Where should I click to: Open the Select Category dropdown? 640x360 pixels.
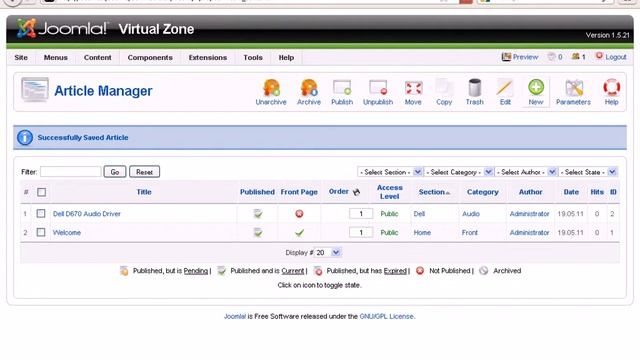pyautogui.click(x=458, y=172)
